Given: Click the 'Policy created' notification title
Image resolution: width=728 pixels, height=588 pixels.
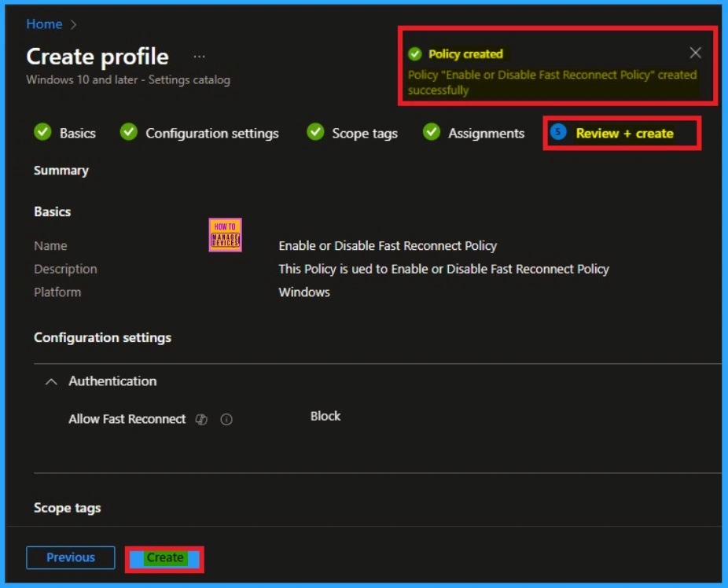Looking at the screenshot, I should 465,53.
